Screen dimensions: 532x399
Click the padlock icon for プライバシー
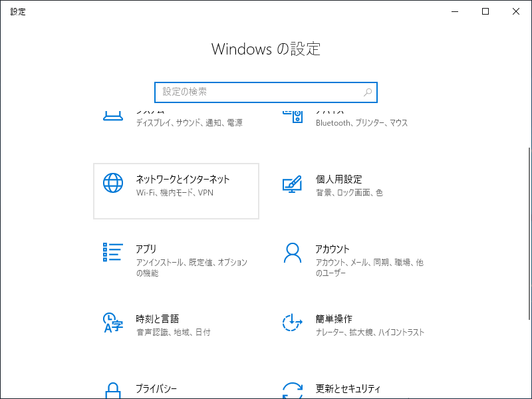pyautogui.click(x=113, y=390)
